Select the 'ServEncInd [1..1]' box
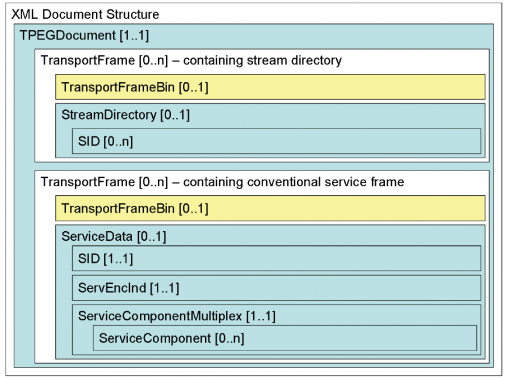The image size is (507, 380). pyautogui.click(x=276, y=288)
